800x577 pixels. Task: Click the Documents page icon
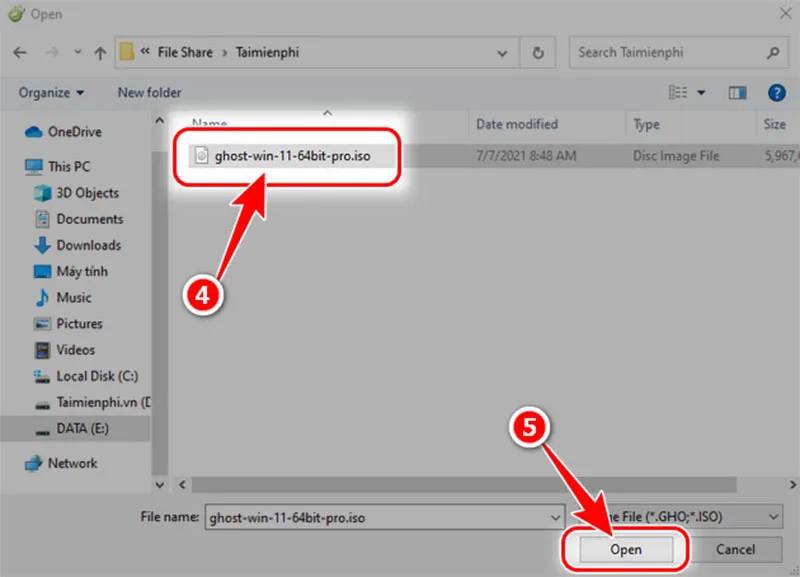coord(42,219)
